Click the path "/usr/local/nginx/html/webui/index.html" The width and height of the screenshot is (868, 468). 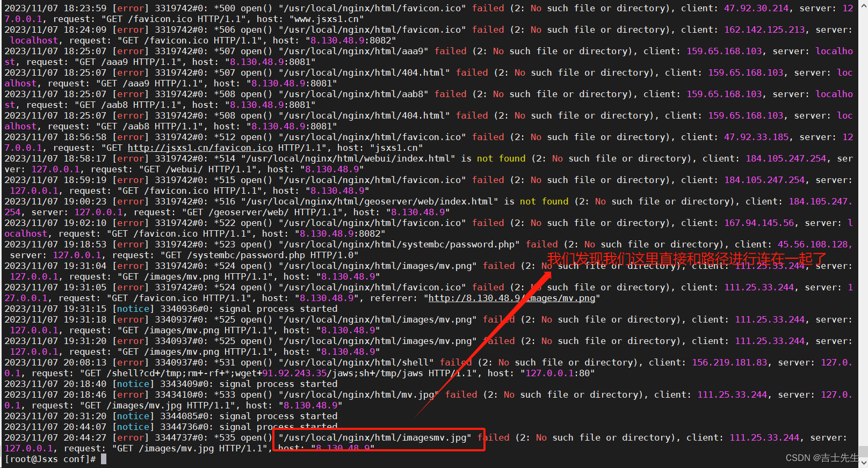click(x=348, y=158)
